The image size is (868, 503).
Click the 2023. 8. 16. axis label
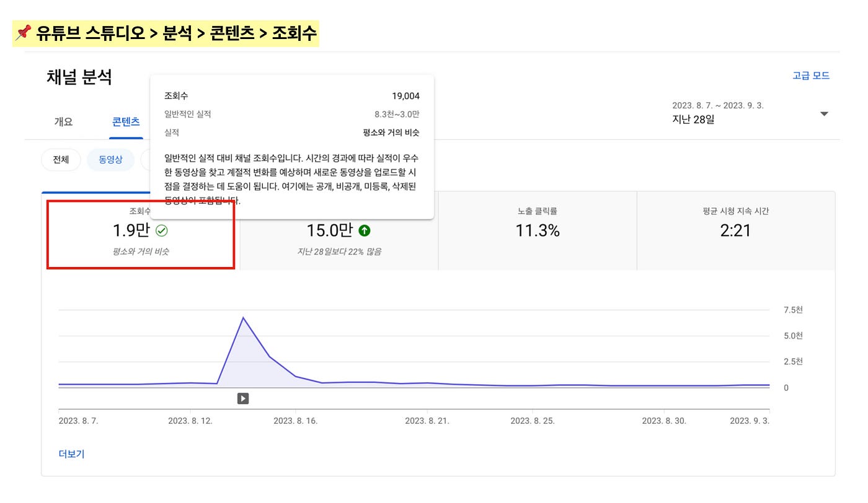pyautogui.click(x=296, y=421)
